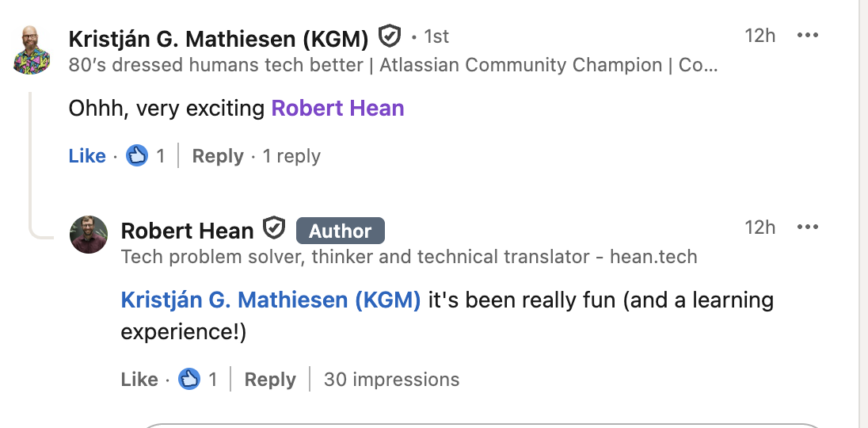This screenshot has height=428, width=868.
Task: Open Kristján G. Mathiesen (KGM) commenter name
Action: (219, 38)
